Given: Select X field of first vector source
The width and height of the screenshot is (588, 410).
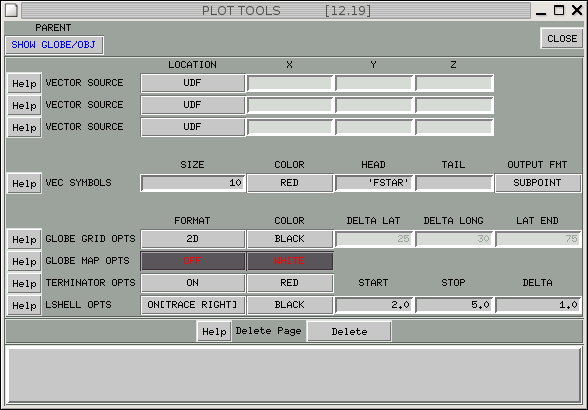Looking at the screenshot, I should click(x=290, y=83).
